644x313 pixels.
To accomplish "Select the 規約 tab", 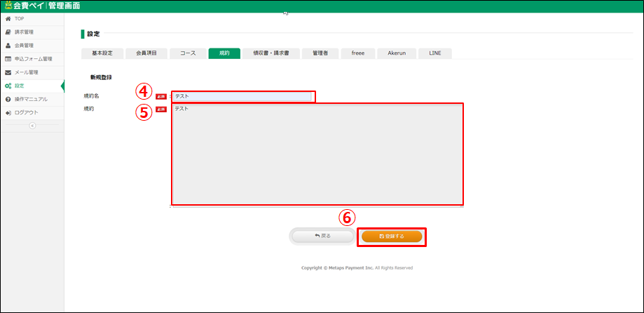I will (x=224, y=53).
